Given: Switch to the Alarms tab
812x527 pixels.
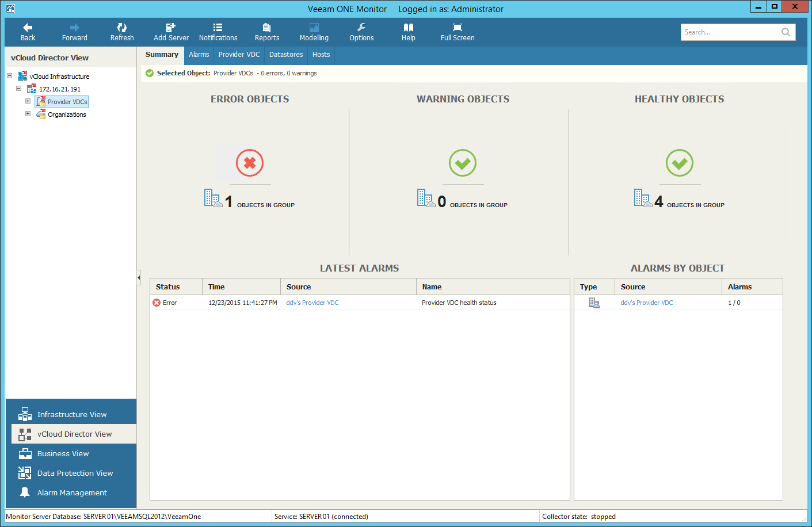Looking at the screenshot, I should (199, 55).
